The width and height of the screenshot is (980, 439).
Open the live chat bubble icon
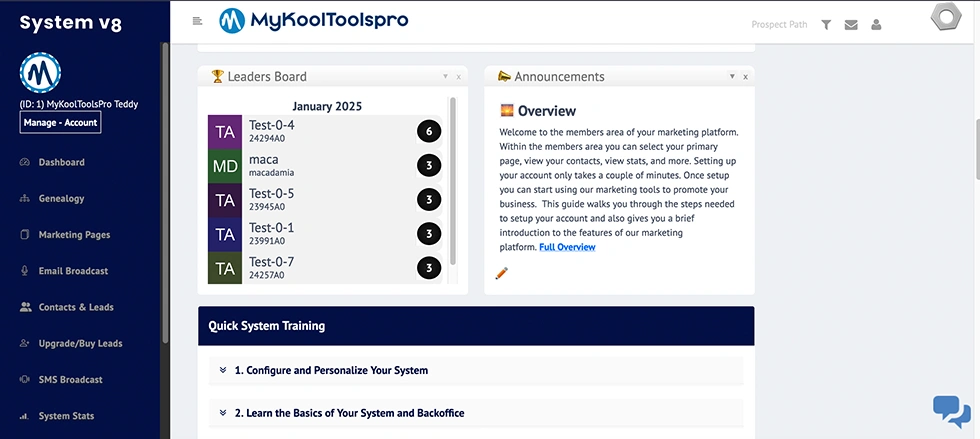pyautogui.click(x=951, y=410)
